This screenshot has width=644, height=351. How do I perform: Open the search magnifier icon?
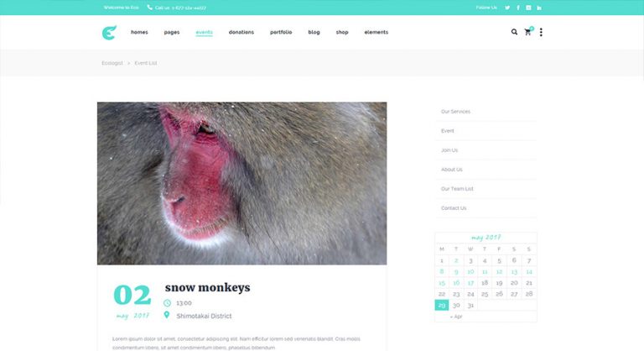(514, 32)
